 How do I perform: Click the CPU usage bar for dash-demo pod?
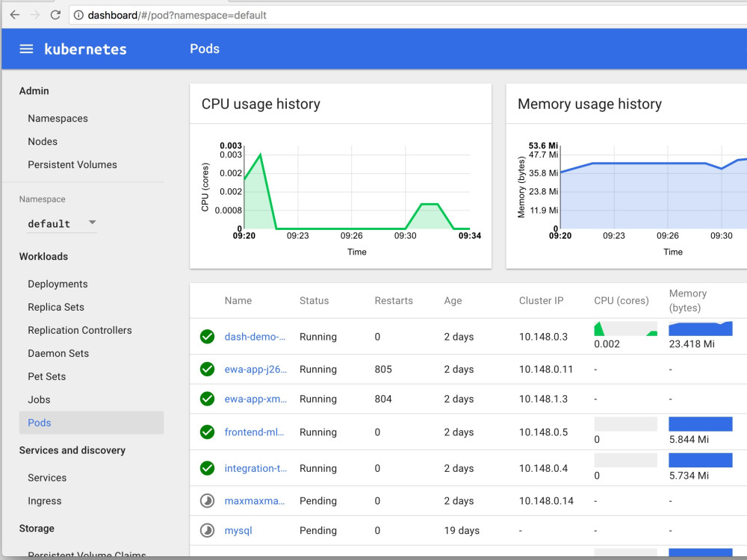click(x=625, y=328)
